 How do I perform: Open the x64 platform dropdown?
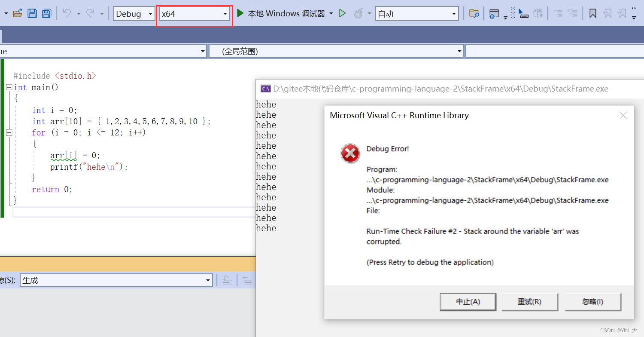pos(194,14)
